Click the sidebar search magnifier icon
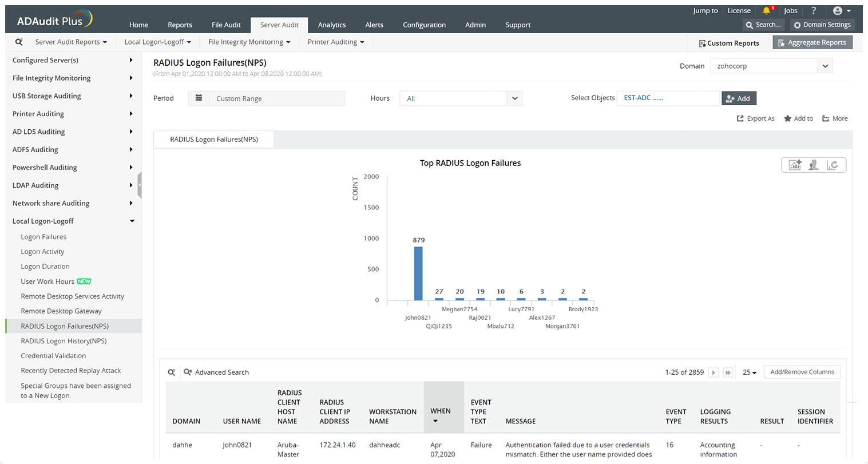 pyautogui.click(x=19, y=42)
